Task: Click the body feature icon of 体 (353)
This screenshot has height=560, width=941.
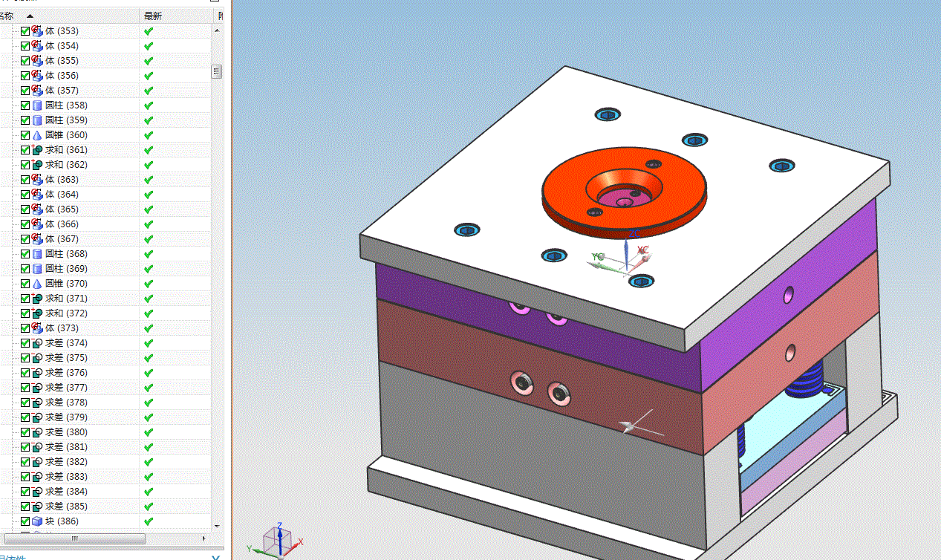Action: (x=36, y=30)
